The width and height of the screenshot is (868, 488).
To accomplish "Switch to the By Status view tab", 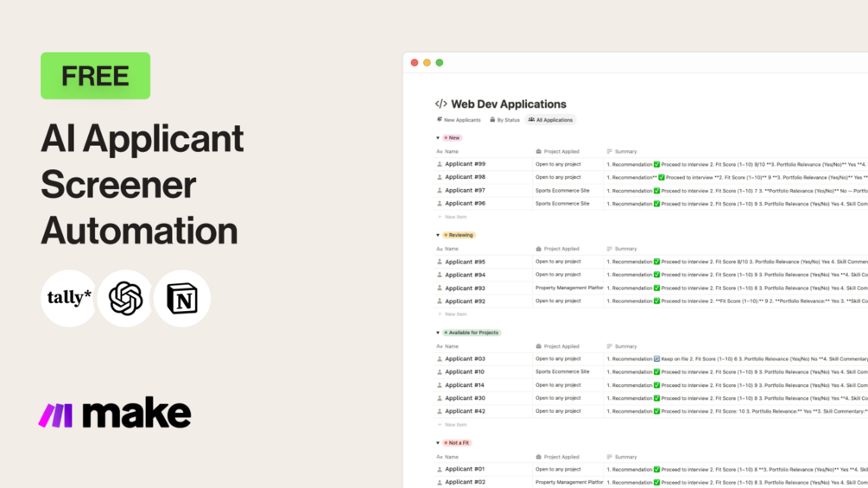I will pyautogui.click(x=505, y=119).
